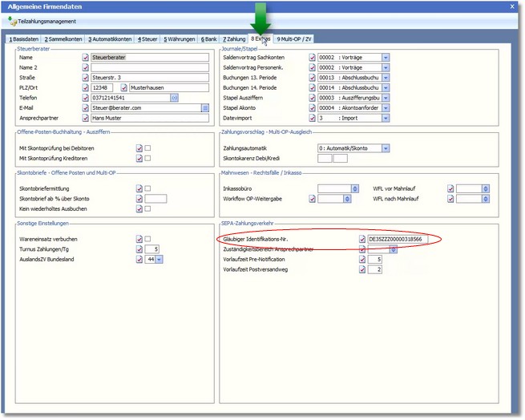525x420 pixels.
Task: Click the edit-mark icon beside Straße field
Action: (86, 78)
